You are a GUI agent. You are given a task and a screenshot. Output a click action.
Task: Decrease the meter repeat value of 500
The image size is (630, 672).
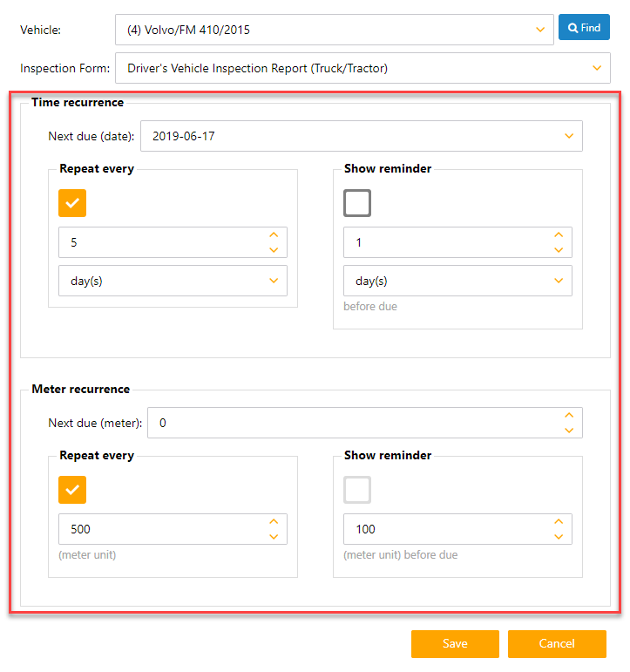274,537
